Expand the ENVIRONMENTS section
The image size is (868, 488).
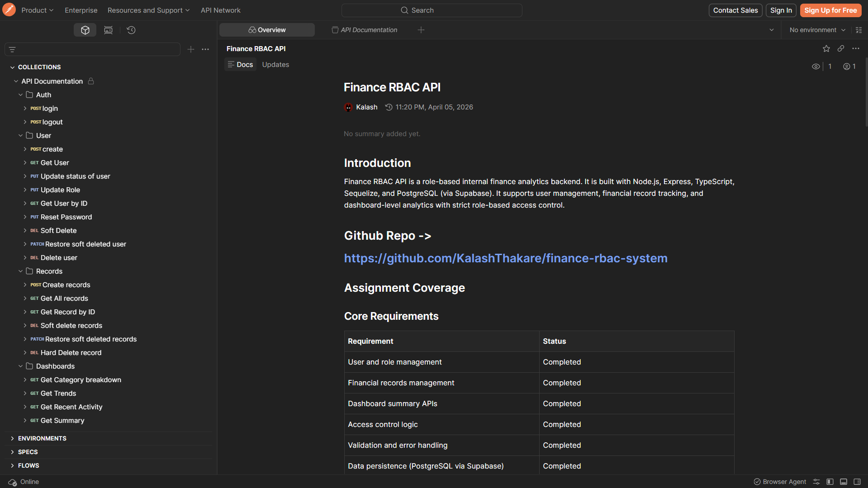point(12,438)
